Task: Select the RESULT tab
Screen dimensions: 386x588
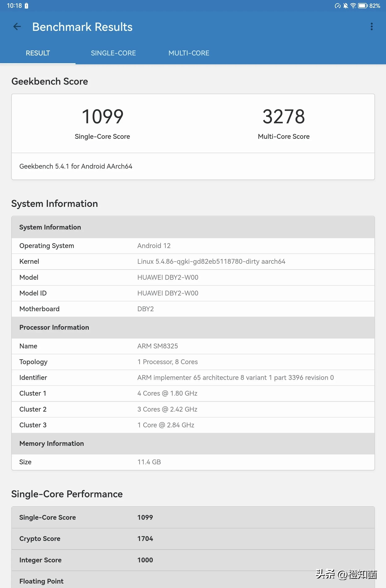Action: (38, 53)
